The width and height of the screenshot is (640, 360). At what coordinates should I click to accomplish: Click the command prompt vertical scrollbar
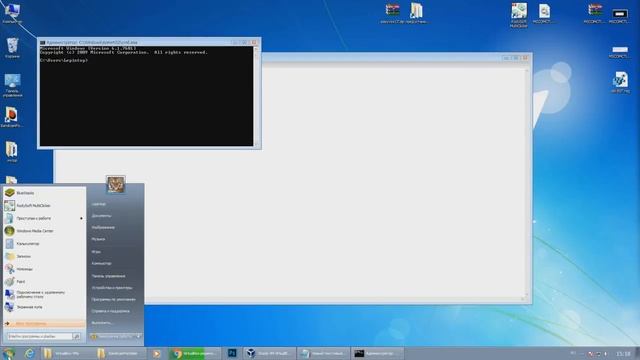pyautogui.click(x=256, y=96)
